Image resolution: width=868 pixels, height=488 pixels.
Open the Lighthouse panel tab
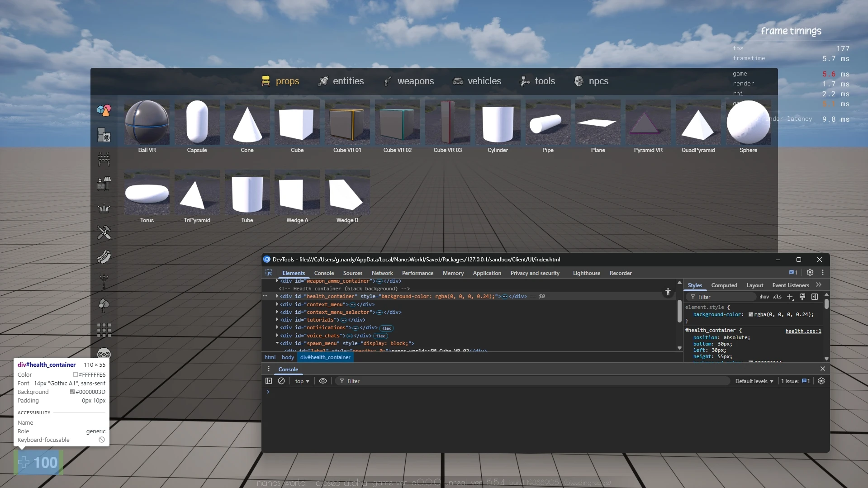tap(587, 273)
